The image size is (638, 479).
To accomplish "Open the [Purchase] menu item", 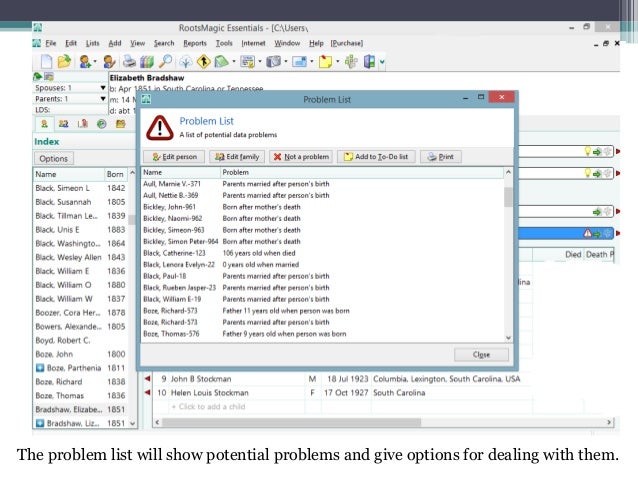I will pyautogui.click(x=347, y=43).
